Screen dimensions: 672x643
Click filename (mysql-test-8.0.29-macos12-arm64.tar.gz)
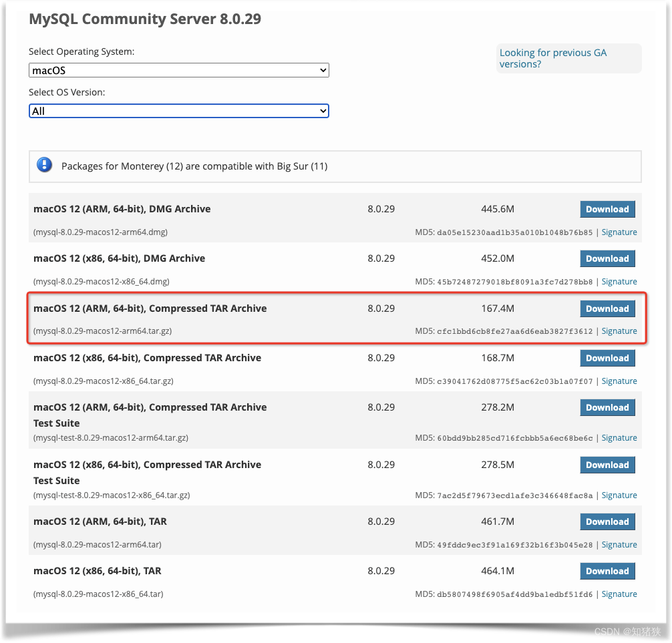tap(111, 438)
